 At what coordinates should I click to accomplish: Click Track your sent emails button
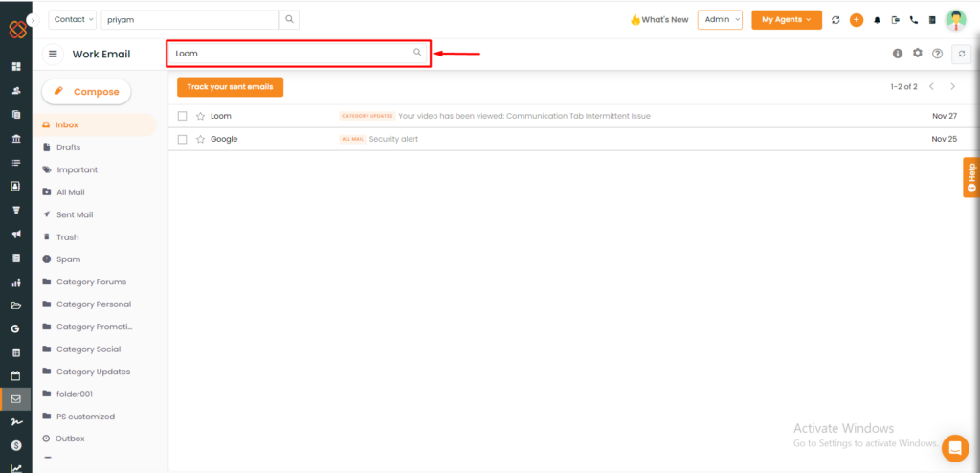pos(230,87)
